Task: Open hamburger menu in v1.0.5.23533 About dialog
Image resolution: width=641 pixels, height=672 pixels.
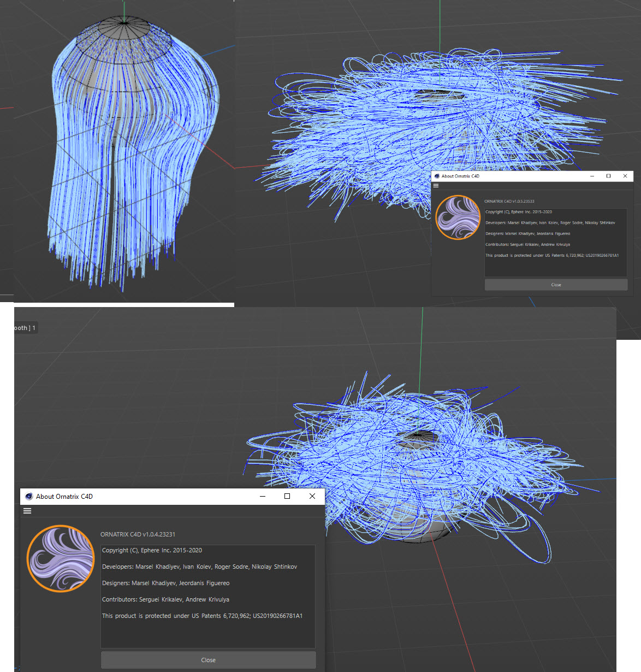Action: [436, 186]
